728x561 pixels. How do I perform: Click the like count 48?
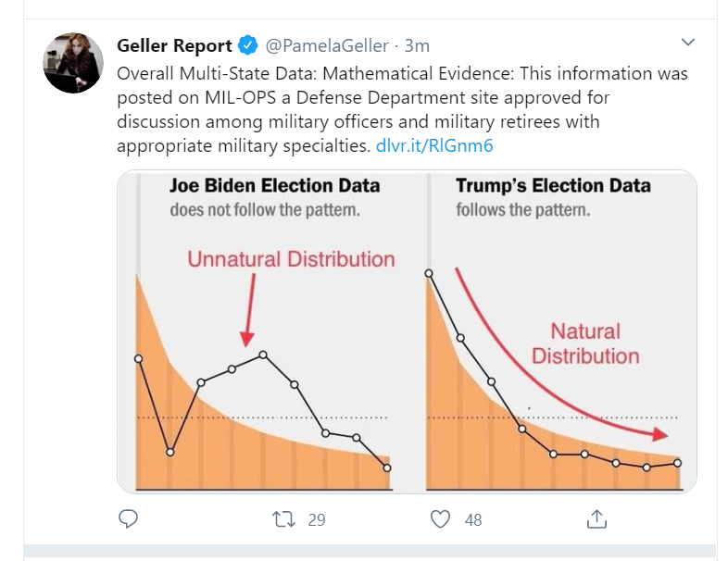473,519
